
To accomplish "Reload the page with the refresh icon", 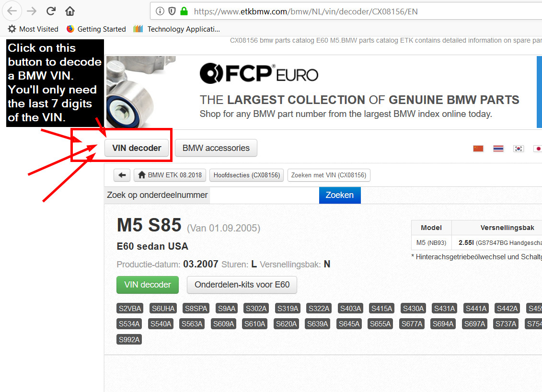I will pyautogui.click(x=51, y=11).
